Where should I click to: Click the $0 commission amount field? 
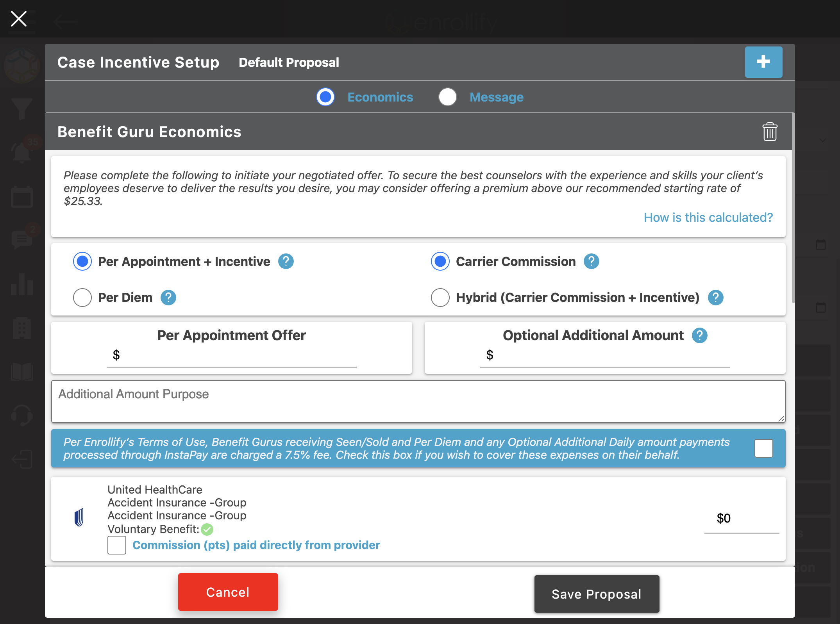[742, 519]
